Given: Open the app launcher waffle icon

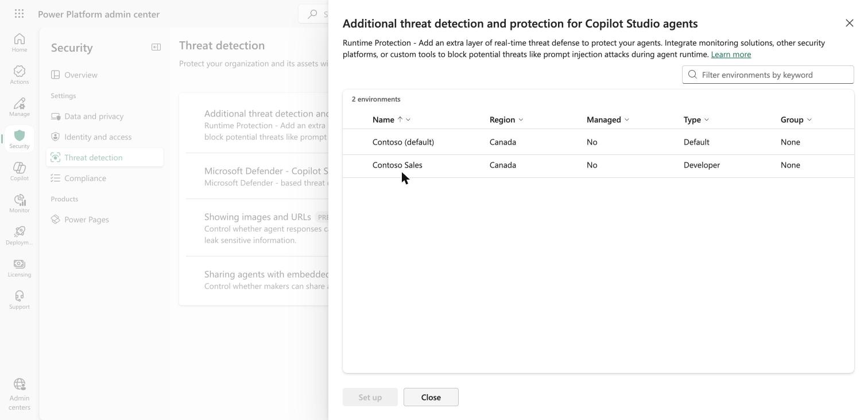Looking at the screenshot, I should 19,13.
